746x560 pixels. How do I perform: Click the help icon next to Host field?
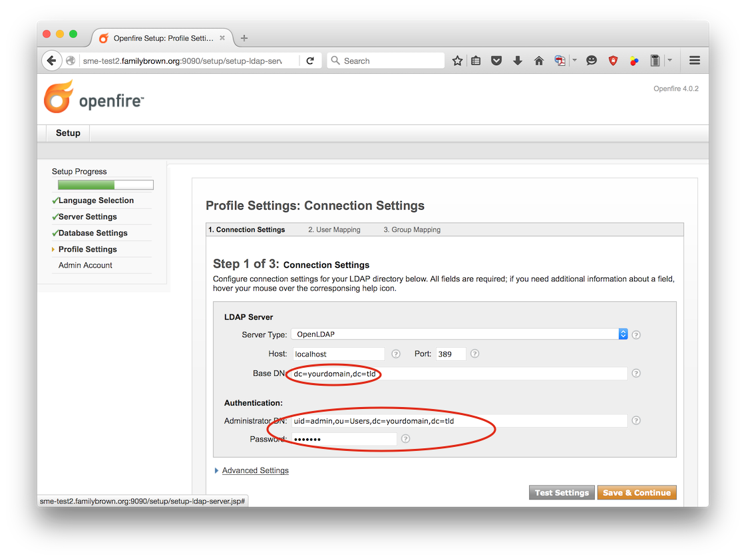(x=396, y=354)
